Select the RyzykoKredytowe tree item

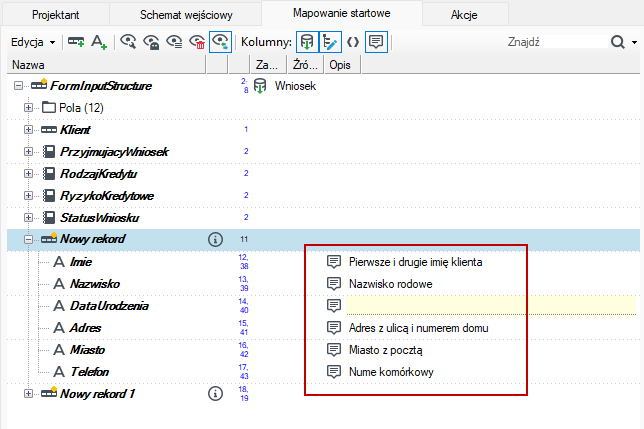click(107, 195)
